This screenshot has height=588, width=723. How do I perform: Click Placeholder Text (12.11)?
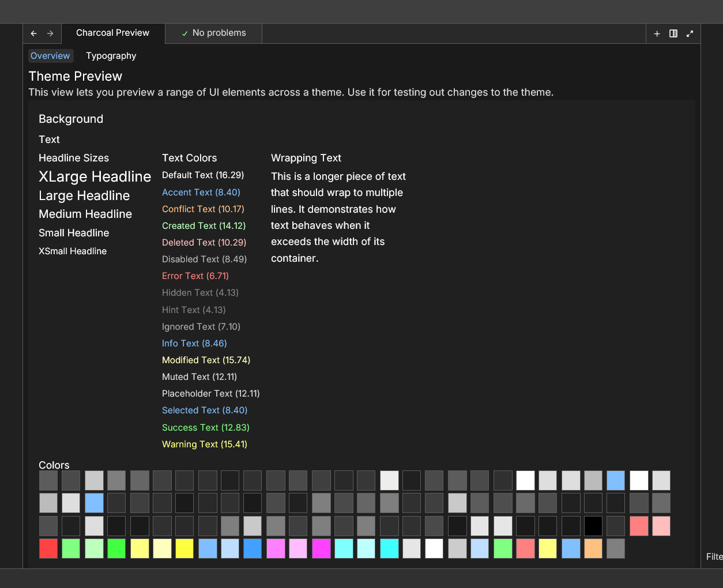(211, 393)
